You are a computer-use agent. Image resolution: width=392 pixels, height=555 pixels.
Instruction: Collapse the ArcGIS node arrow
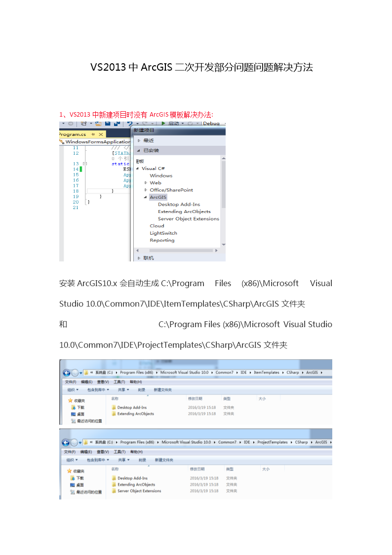click(145, 197)
